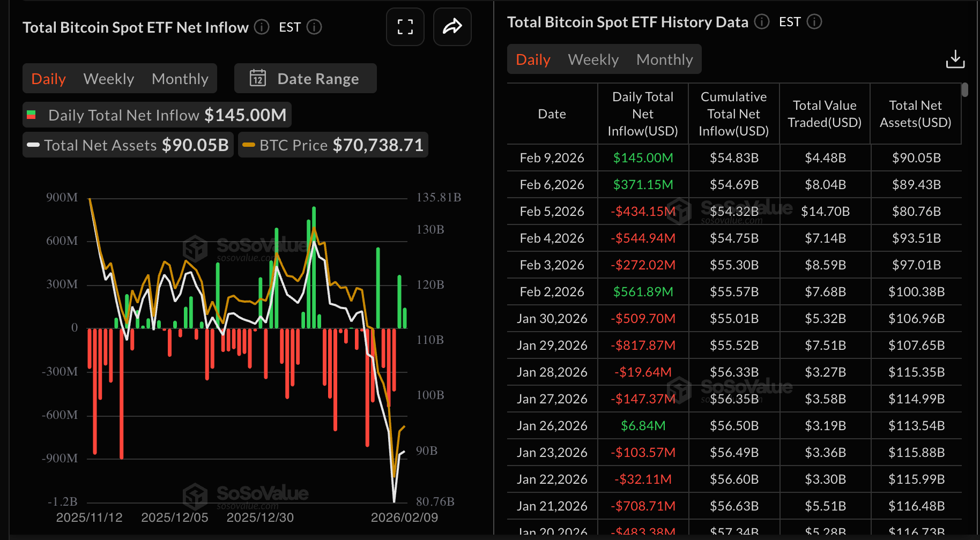This screenshot has height=540, width=980.
Task: Switch history table to Weekly
Action: [593, 59]
